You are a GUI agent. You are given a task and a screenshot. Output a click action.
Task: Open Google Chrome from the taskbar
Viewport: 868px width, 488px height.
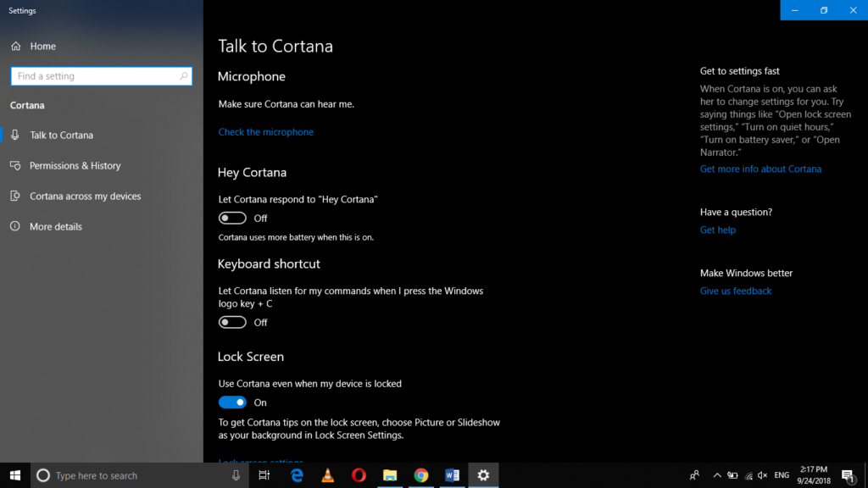coord(421,475)
